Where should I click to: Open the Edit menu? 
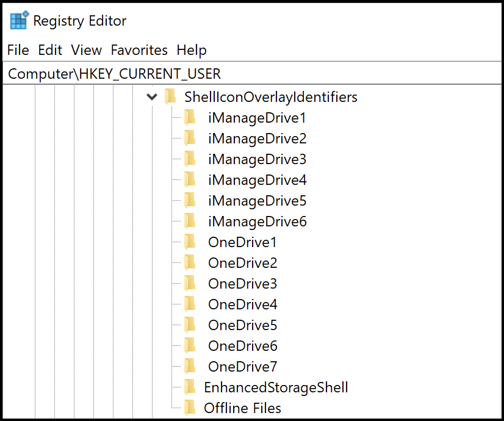50,50
